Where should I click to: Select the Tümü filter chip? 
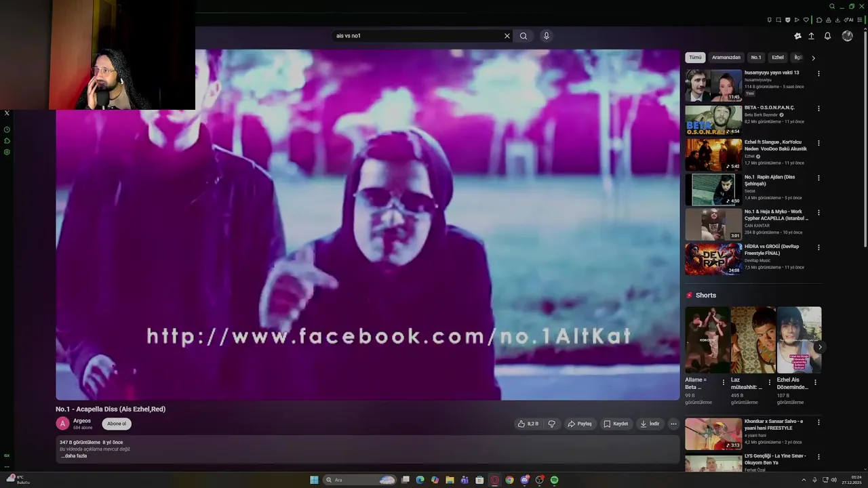[x=695, y=58]
